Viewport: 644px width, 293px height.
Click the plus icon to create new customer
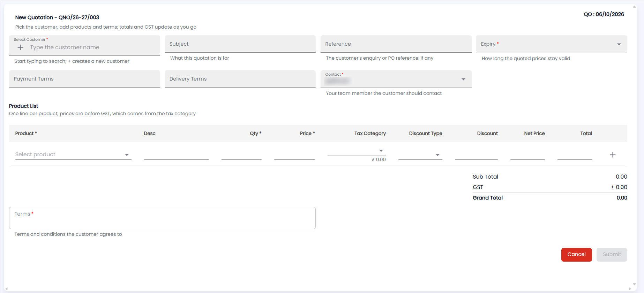pyautogui.click(x=21, y=47)
